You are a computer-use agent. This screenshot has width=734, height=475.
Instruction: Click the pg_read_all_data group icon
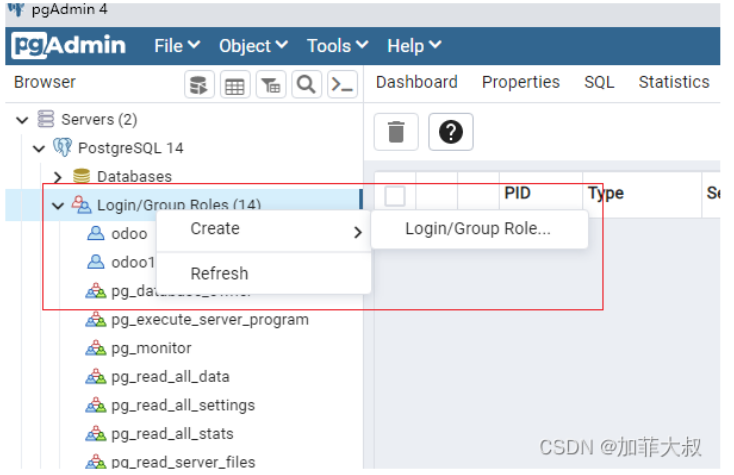click(x=96, y=376)
